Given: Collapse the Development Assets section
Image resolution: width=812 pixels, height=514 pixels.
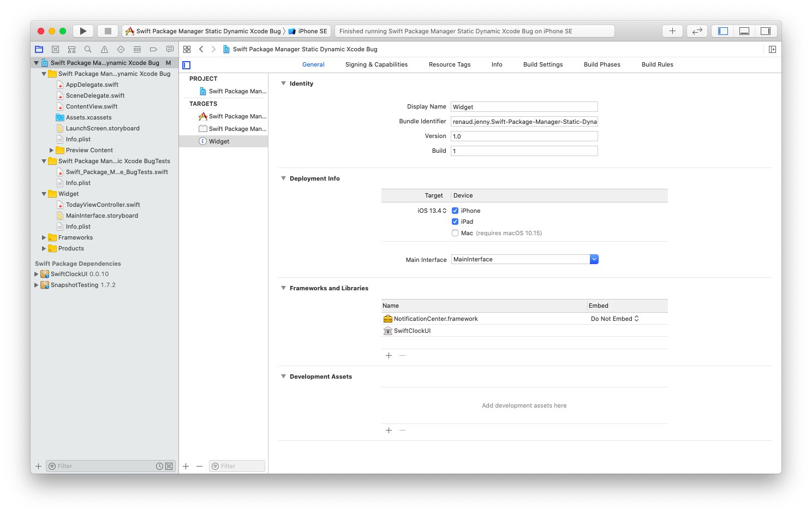Looking at the screenshot, I should (x=283, y=376).
